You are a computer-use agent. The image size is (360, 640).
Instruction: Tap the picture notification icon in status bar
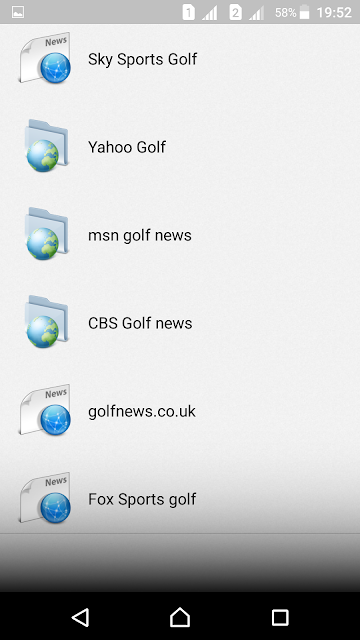(18, 12)
